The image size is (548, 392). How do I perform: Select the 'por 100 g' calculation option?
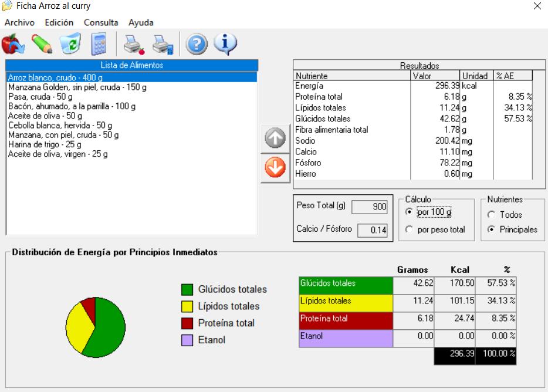[410, 212]
